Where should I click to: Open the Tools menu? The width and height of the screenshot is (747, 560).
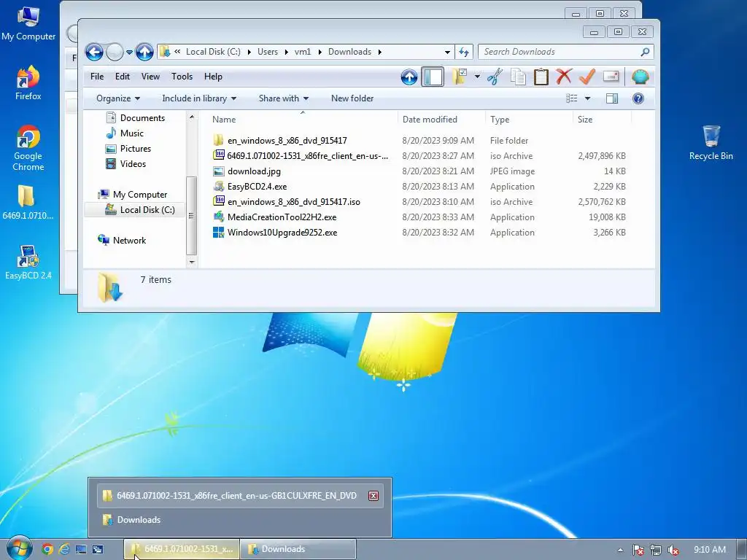(182, 76)
